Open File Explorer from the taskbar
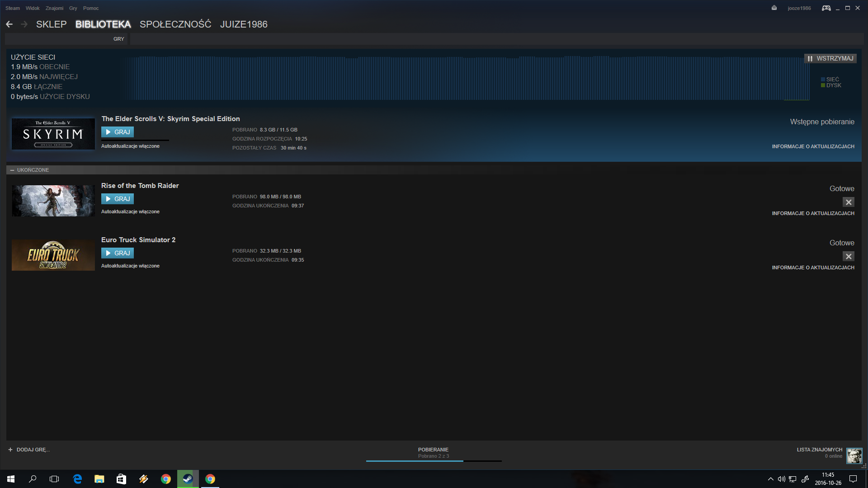The width and height of the screenshot is (868, 488). 99,479
